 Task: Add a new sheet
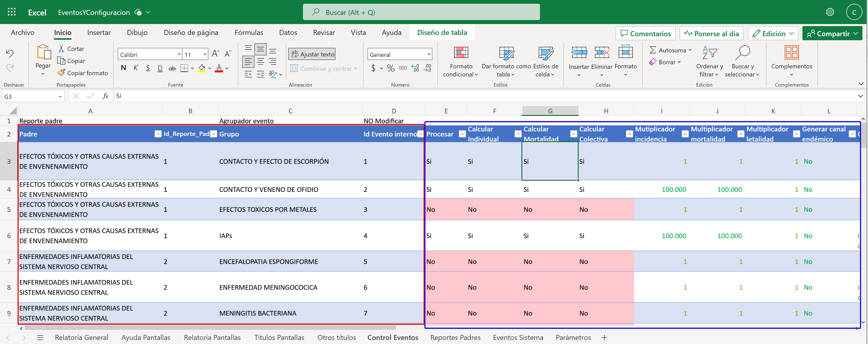604,338
